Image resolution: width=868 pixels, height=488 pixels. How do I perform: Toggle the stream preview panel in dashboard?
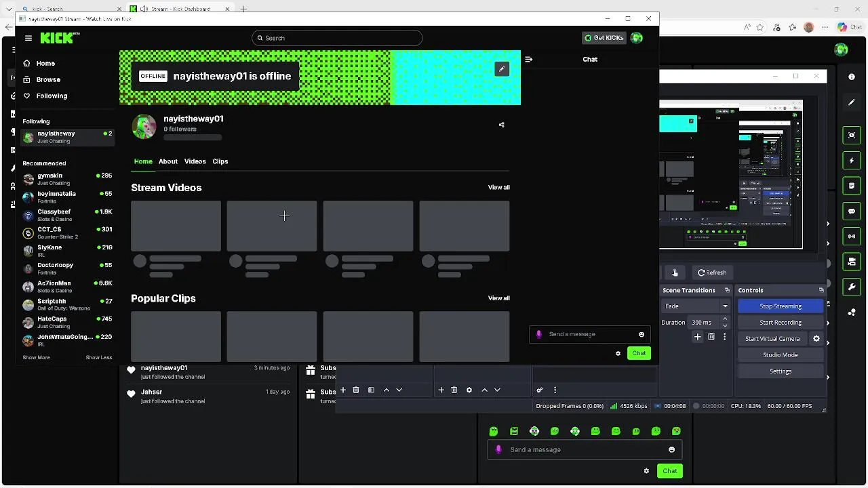(x=852, y=135)
